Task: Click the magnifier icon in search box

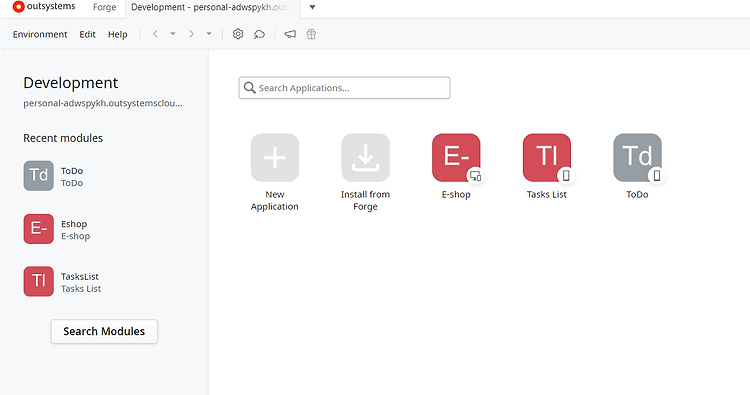Action: click(249, 88)
